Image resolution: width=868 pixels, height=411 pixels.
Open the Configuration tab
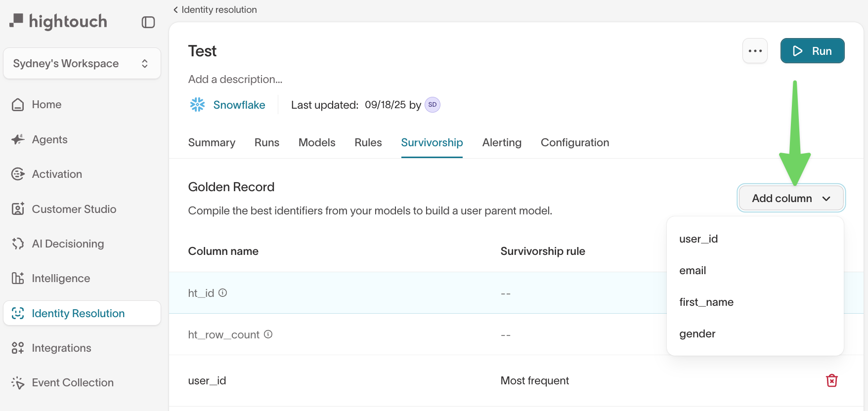pyautogui.click(x=574, y=142)
